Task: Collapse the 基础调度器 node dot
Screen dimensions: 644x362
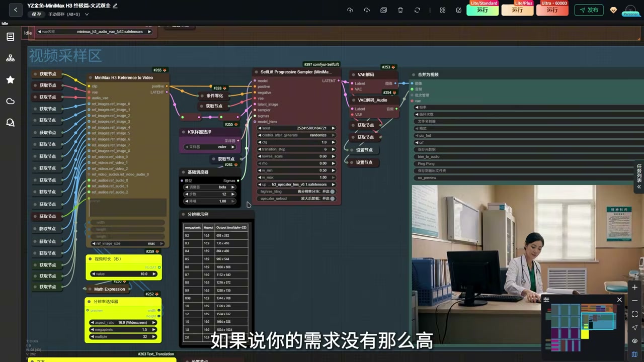Action: [184, 172]
